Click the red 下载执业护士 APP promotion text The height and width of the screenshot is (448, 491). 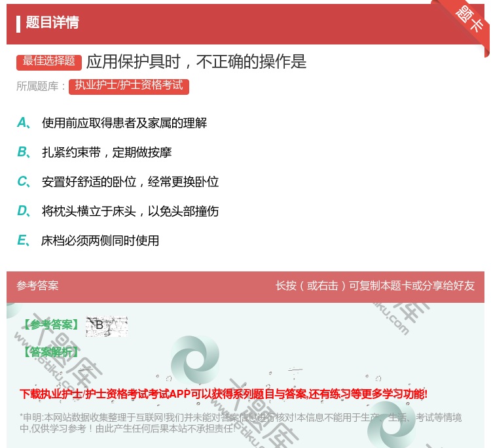pyautogui.click(x=223, y=394)
